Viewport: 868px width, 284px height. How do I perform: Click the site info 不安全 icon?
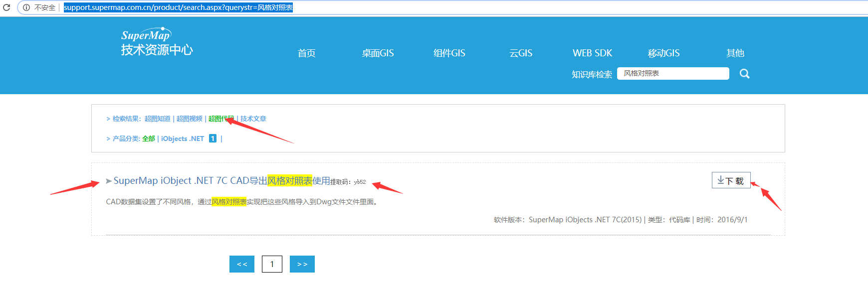tap(26, 7)
